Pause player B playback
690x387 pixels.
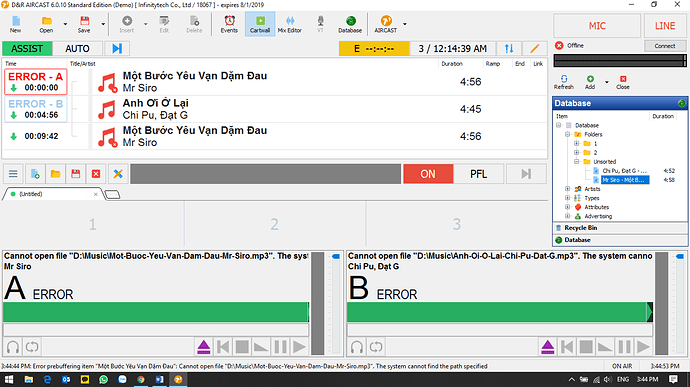(624, 347)
